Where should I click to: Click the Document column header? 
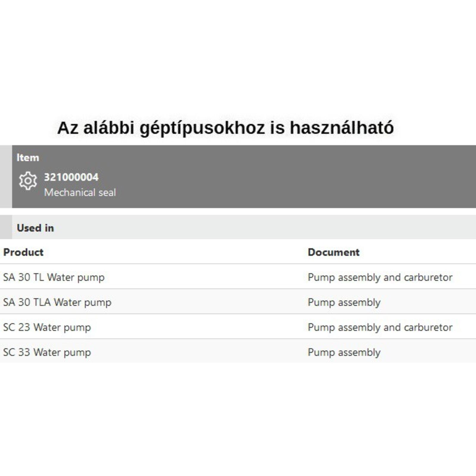pyautogui.click(x=333, y=252)
